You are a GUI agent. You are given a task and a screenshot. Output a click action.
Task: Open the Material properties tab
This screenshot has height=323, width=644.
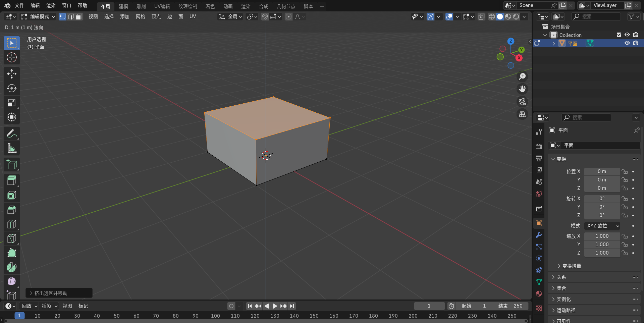pyautogui.click(x=539, y=294)
